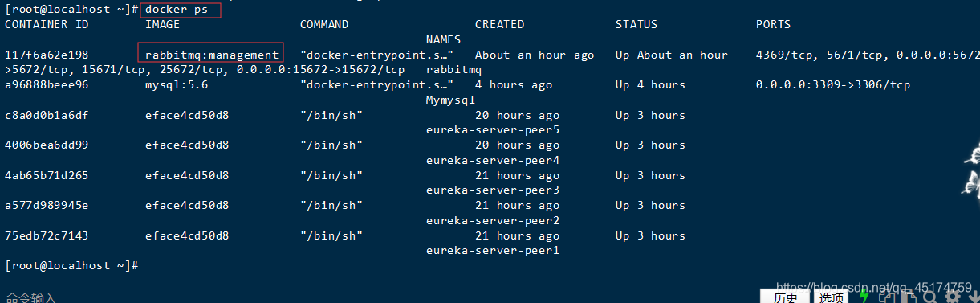Viewport: 980px width, 303px height.
Task: Click the container name eureka-server-peer2
Action: click(493, 220)
